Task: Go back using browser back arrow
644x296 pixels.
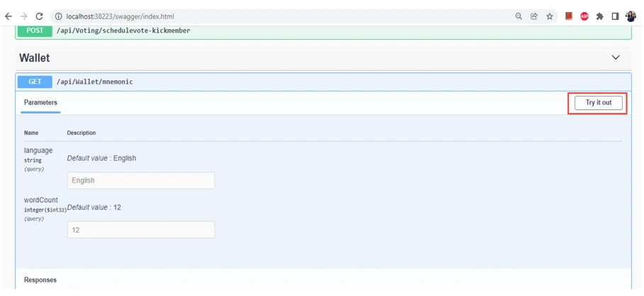Action: click(9, 16)
